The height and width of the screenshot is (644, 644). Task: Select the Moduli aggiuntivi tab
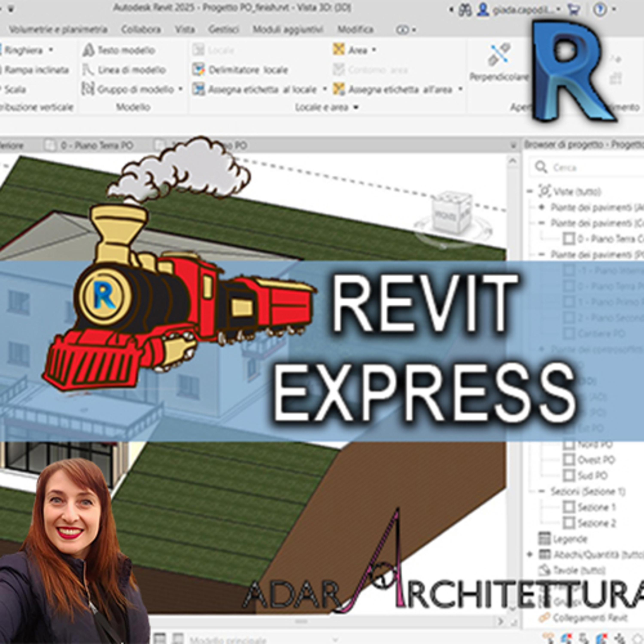tap(288, 30)
